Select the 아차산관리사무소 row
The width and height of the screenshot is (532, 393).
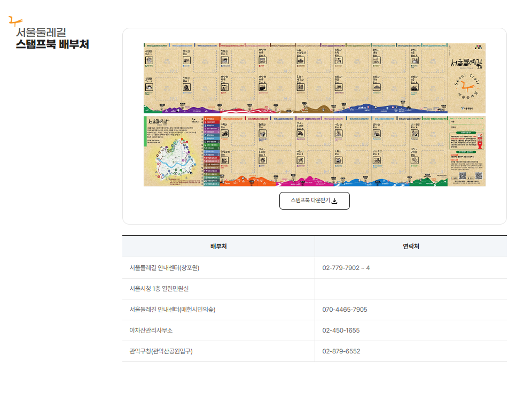click(315, 330)
